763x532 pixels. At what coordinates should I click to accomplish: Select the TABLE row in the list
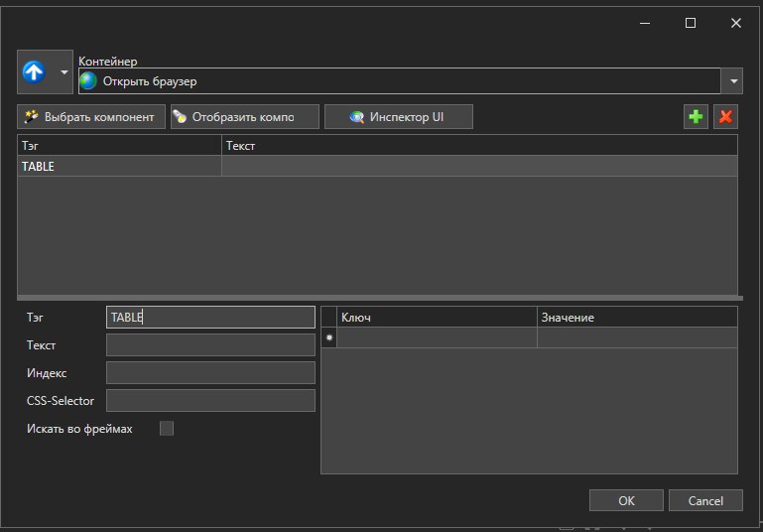pos(377,166)
